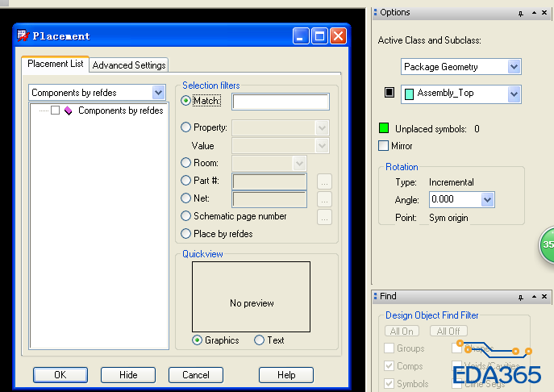554x392 pixels.
Task: Select the Match radio button
Action: 185,101
